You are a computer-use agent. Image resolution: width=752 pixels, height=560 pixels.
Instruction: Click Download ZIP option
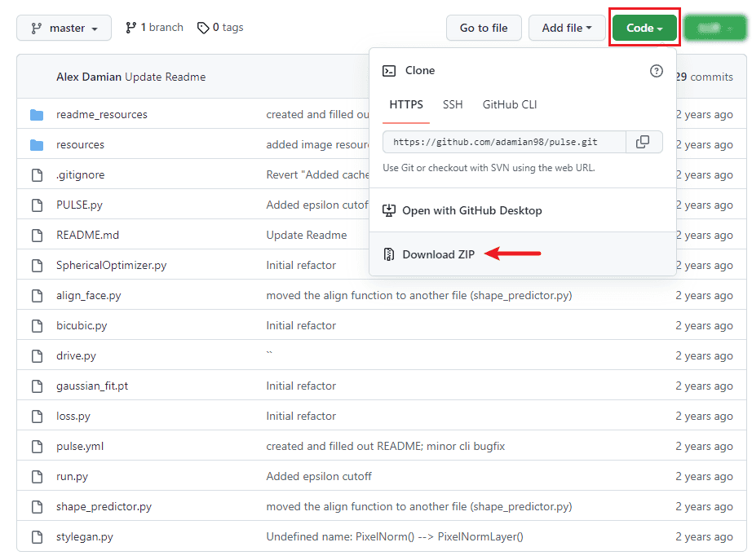(x=438, y=254)
